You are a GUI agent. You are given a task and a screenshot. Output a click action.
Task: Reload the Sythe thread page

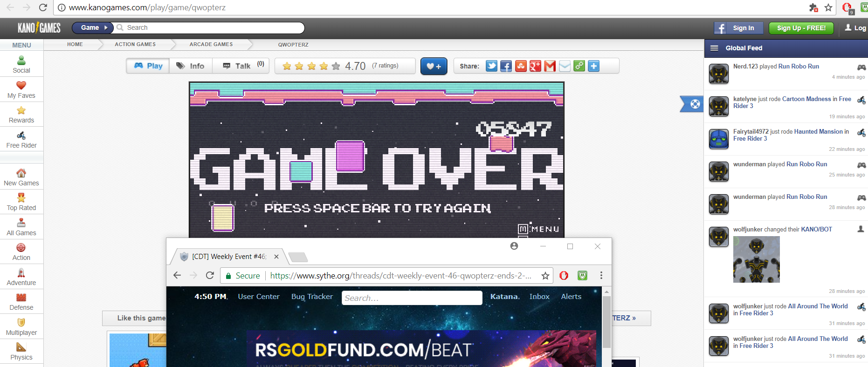coord(210,275)
